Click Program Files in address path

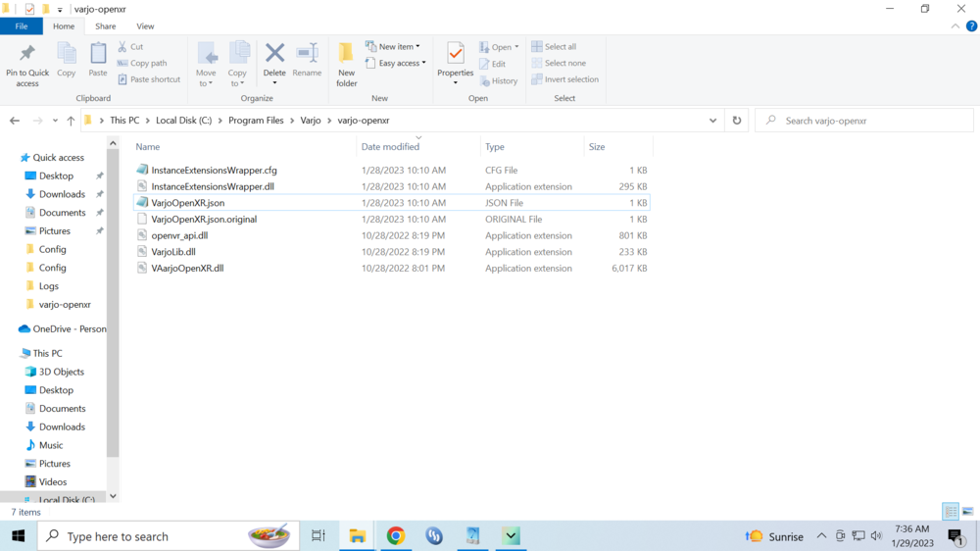click(256, 121)
